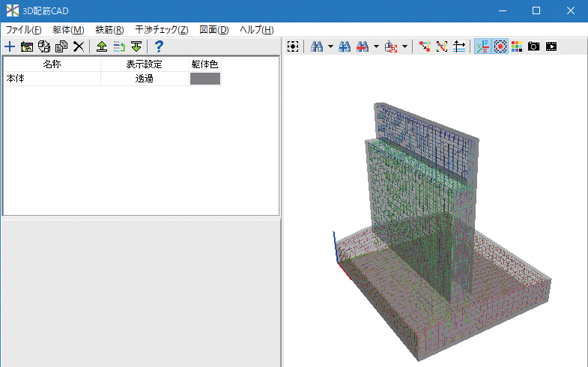This screenshot has height=367, width=588.
Task: Toggle the XYZ axis display button
Action: (x=483, y=46)
